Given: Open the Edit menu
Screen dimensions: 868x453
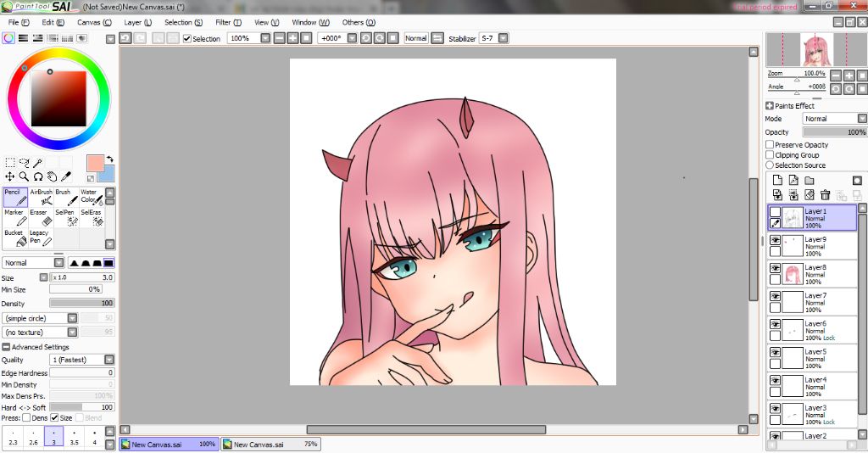Looking at the screenshot, I should click(53, 22).
